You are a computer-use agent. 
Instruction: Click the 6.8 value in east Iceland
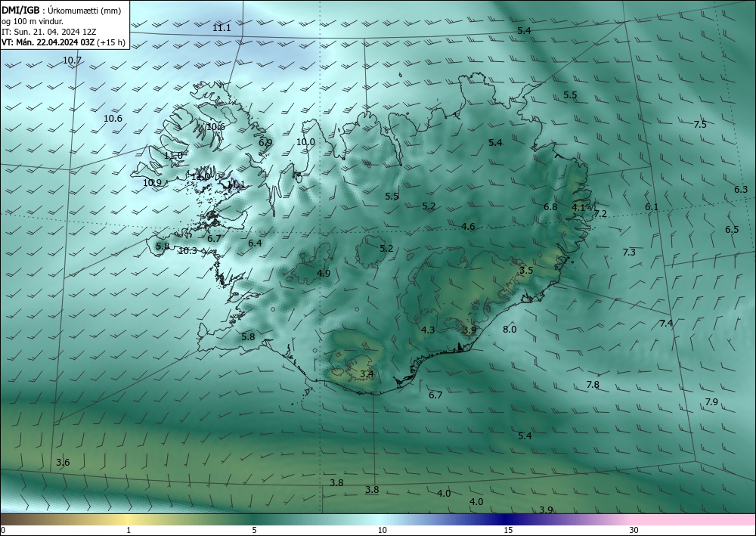click(x=550, y=207)
